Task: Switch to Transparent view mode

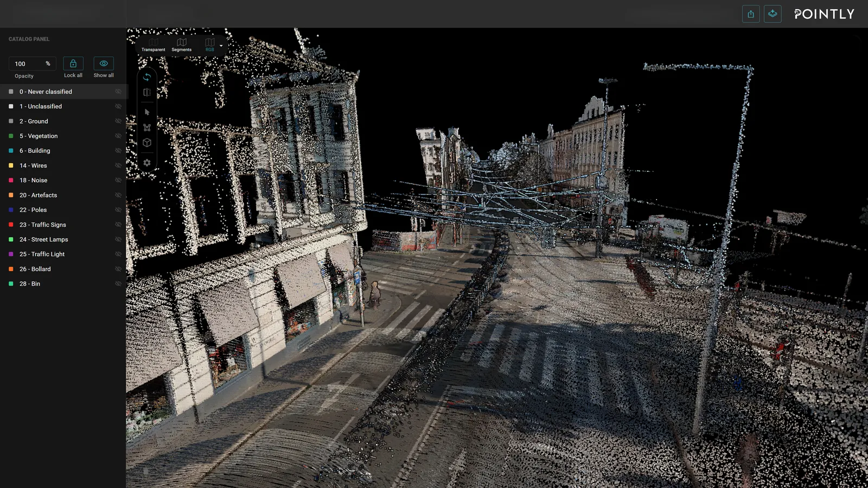Action: tap(154, 45)
